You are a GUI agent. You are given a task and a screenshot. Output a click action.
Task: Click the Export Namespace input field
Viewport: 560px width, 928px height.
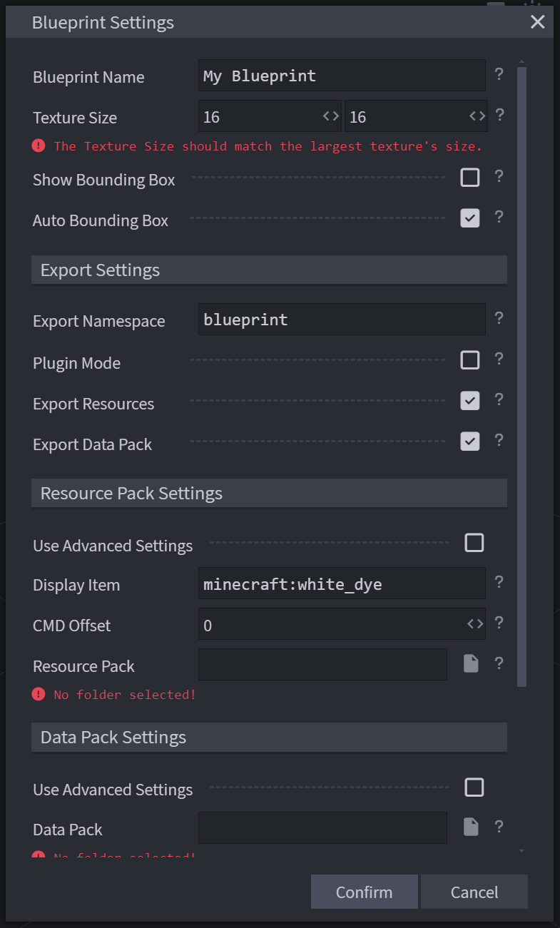coord(342,320)
